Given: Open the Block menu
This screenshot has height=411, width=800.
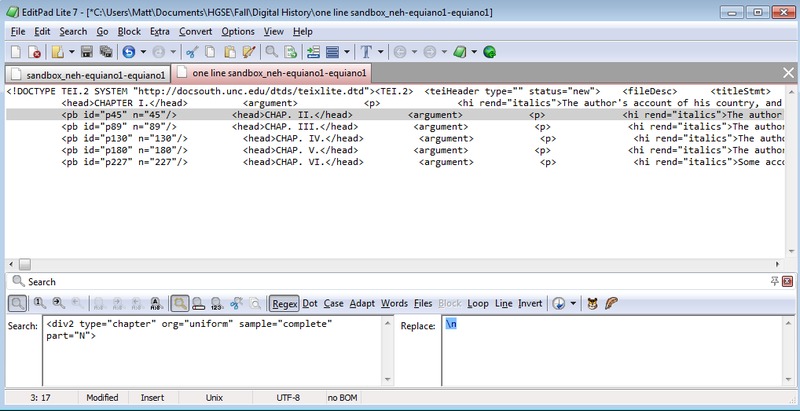Looking at the screenshot, I should [x=129, y=32].
